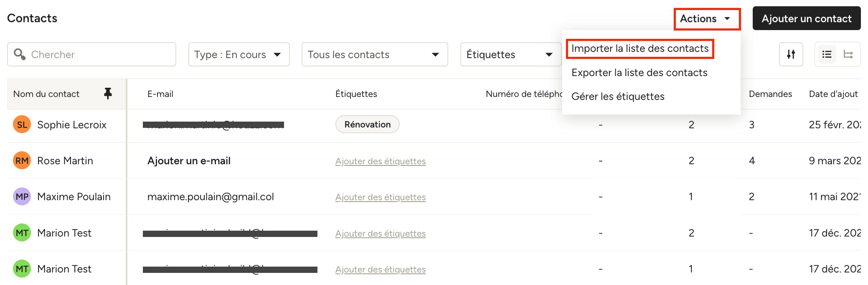868x285 pixels.
Task: Choose Gérer les étiquettes menu item
Action: (618, 97)
